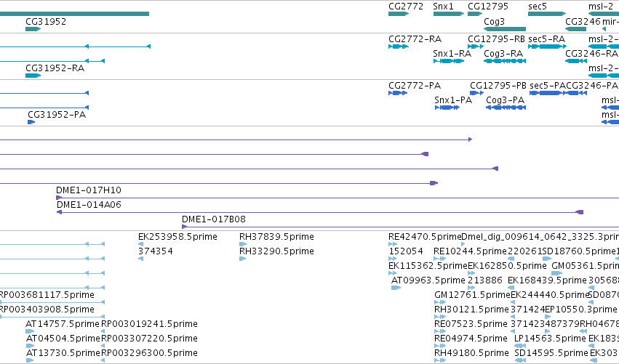The width and height of the screenshot is (619, 364).
Task: Select the Snx1 gene bar
Action: click(x=449, y=14)
